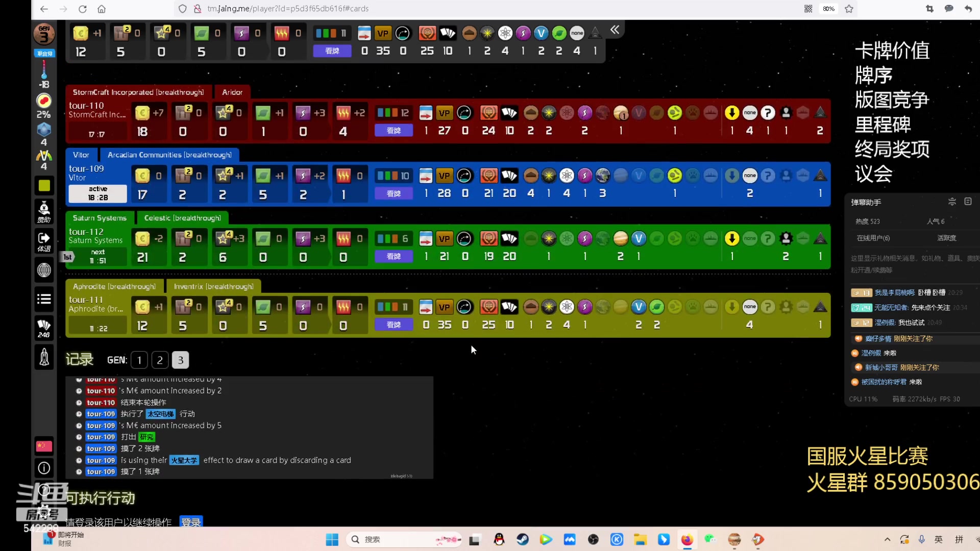Image resolution: width=980 pixels, height=551 pixels.
Task: Open the globe board icon in sidebar
Action: (x=44, y=270)
